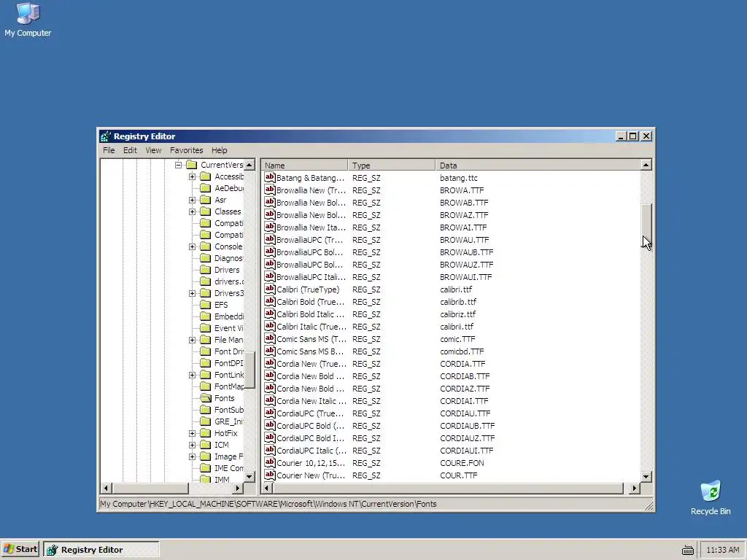Click the registry path in status bar
Viewport: 747px width, 560px height.
pos(268,504)
